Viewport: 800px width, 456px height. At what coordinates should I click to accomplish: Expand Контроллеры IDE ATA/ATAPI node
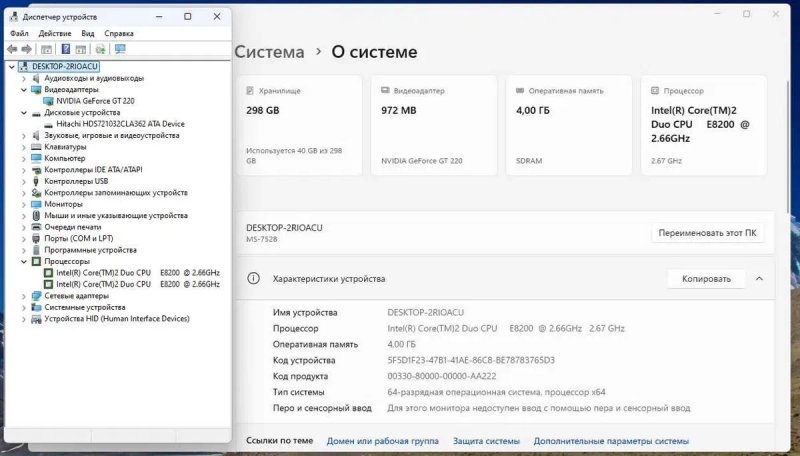[23, 170]
